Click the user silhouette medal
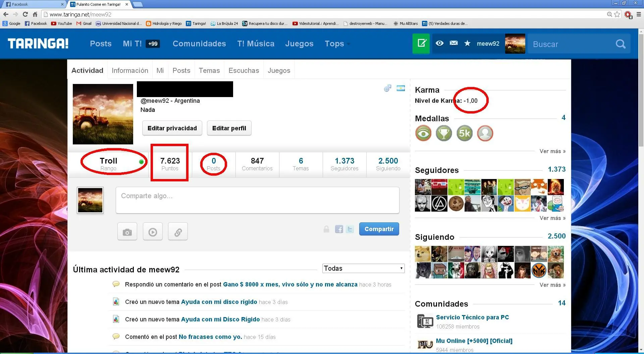 point(485,133)
